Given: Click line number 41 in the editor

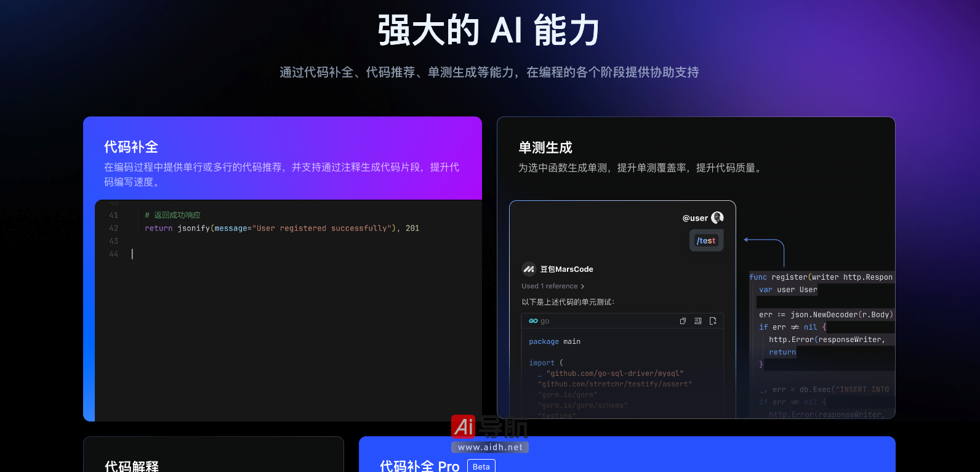Looking at the screenshot, I should pyautogui.click(x=113, y=215).
